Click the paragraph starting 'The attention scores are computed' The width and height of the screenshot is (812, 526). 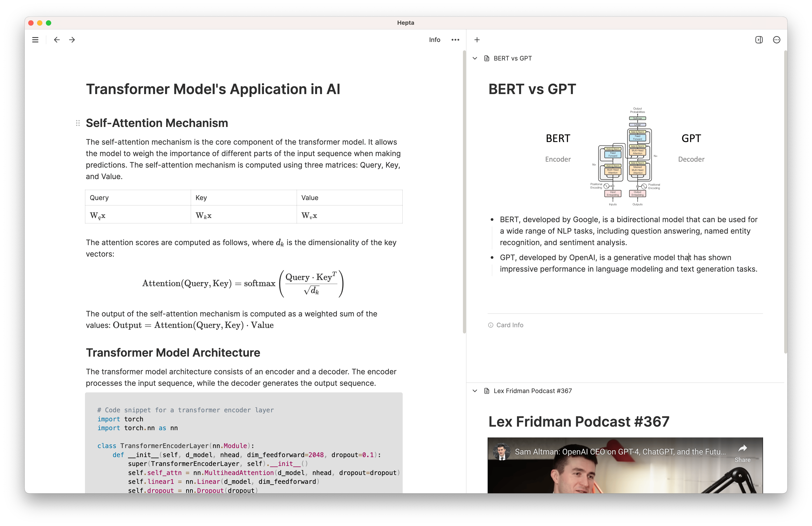coord(241,248)
